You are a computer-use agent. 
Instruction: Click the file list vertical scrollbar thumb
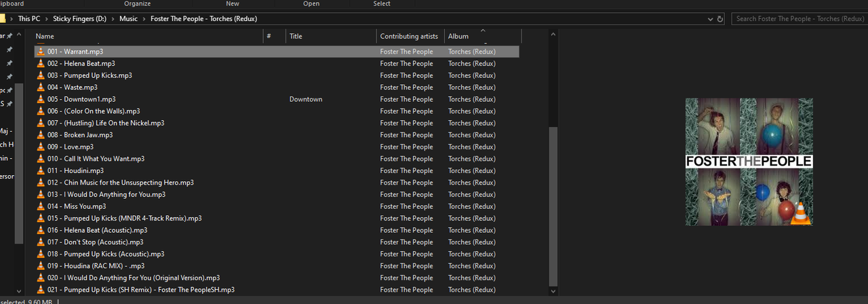tap(553, 206)
